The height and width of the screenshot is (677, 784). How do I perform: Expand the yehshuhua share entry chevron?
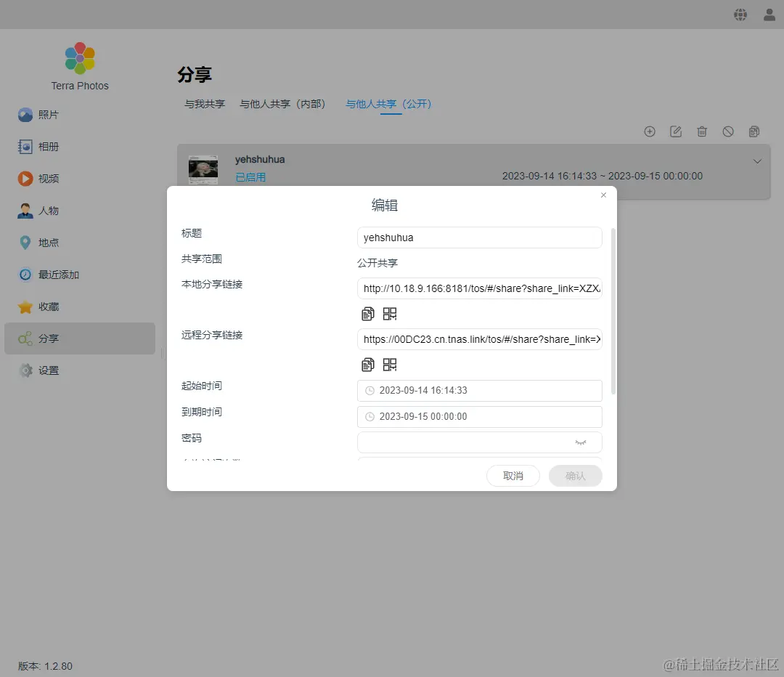757,161
